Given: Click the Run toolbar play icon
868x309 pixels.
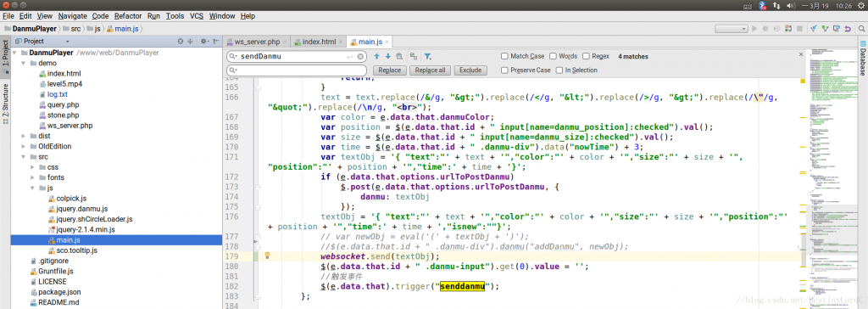Looking at the screenshot, I should pos(754,28).
